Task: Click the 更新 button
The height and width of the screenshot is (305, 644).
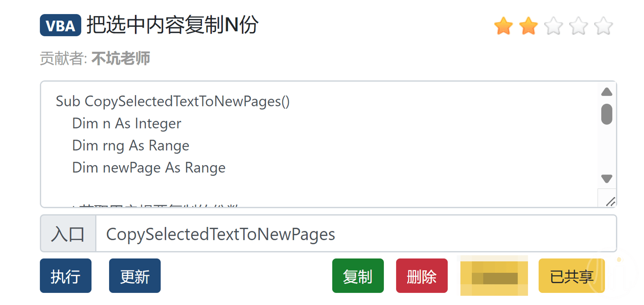Action: (x=135, y=276)
